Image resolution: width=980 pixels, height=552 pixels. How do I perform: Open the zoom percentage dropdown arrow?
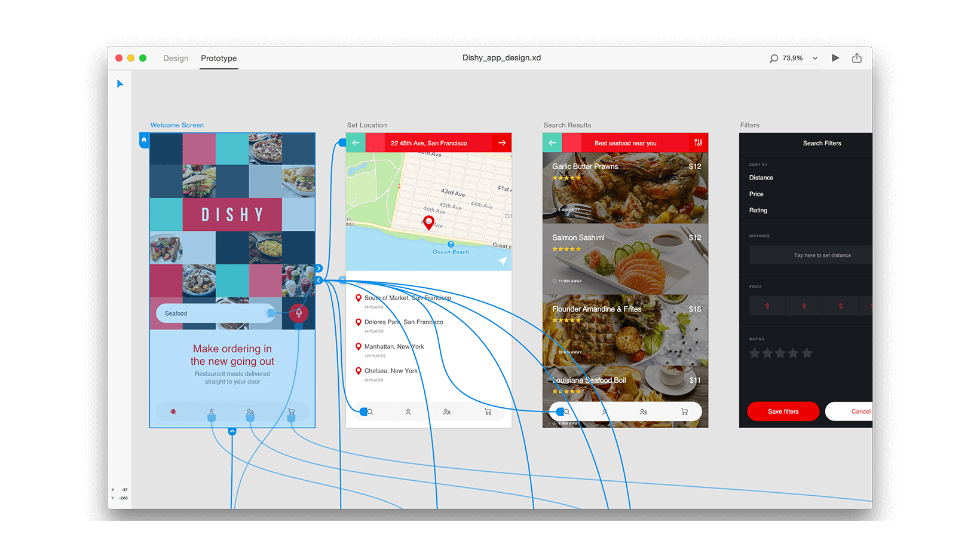pyautogui.click(x=815, y=59)
